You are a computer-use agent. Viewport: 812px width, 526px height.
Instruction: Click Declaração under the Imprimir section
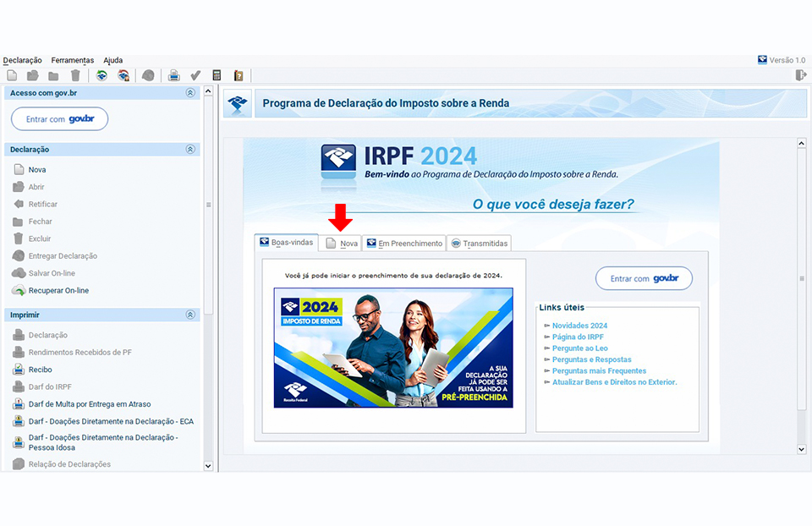[x=48, y=335]
